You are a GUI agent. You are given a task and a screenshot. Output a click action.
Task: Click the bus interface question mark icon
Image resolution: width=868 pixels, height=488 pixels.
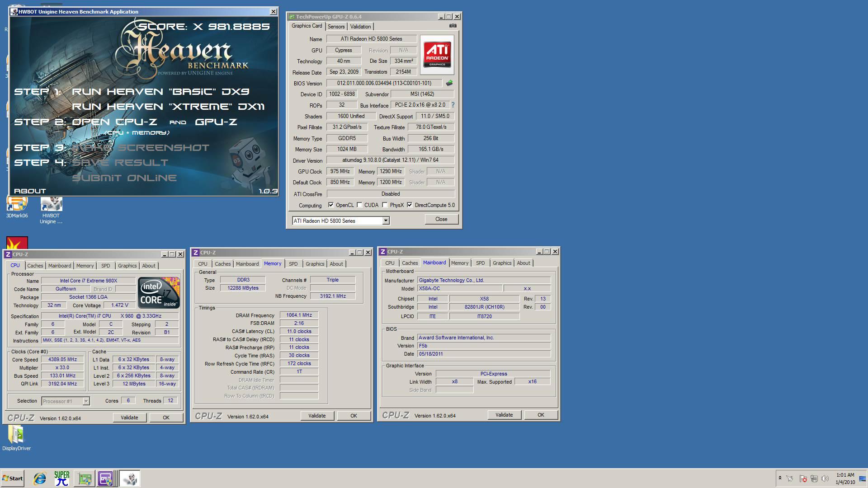[x=453, y=105]
